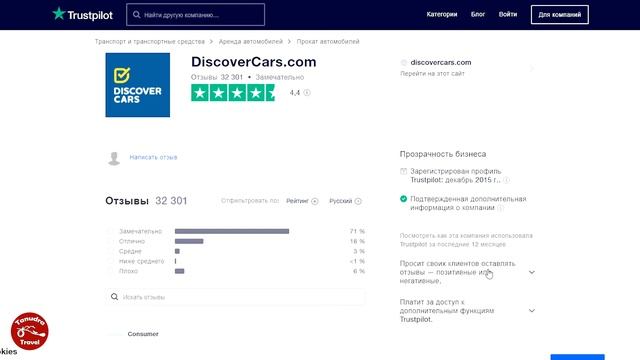Open info icon after декабрь 2015 г.
Image resolution: width=640 pixels, height=360 pixels.
click(x=506, y=180)
